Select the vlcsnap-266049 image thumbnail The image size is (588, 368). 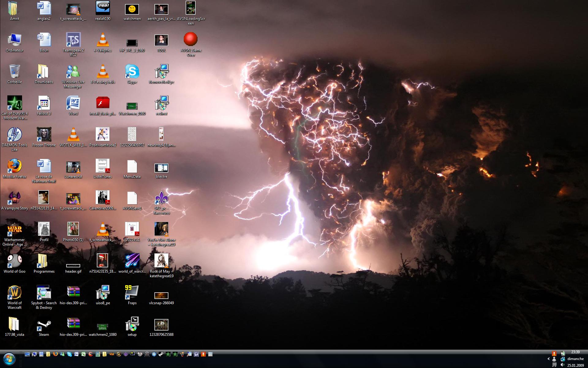(161, 296)
